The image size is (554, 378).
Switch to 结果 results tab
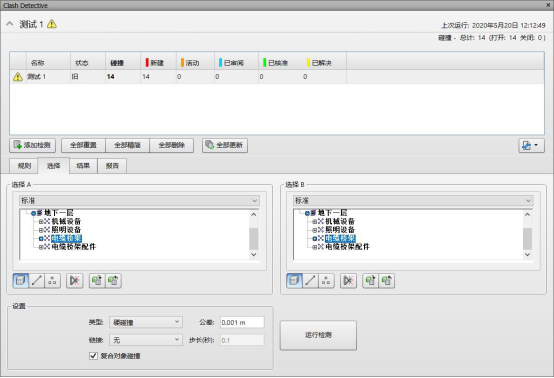tap(83, 166)
